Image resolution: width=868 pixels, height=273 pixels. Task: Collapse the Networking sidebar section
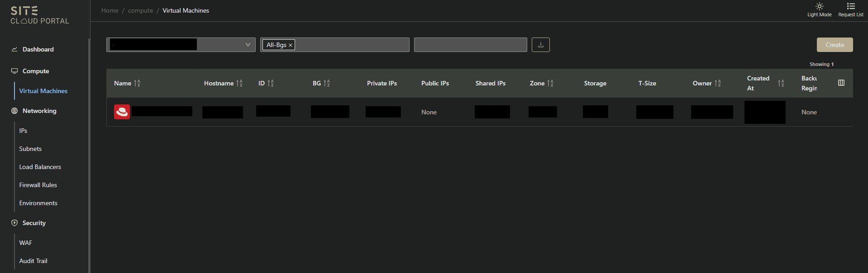[x=39, y=111]
